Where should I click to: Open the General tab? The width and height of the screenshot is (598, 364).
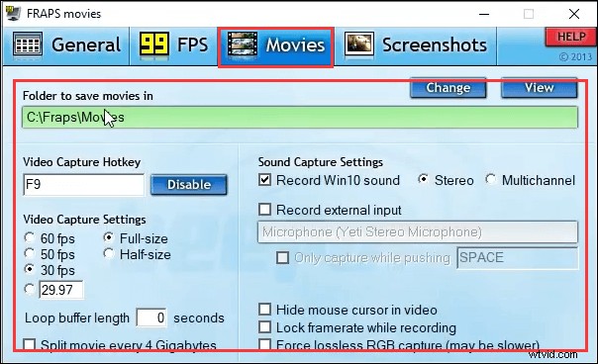point(66,45)
